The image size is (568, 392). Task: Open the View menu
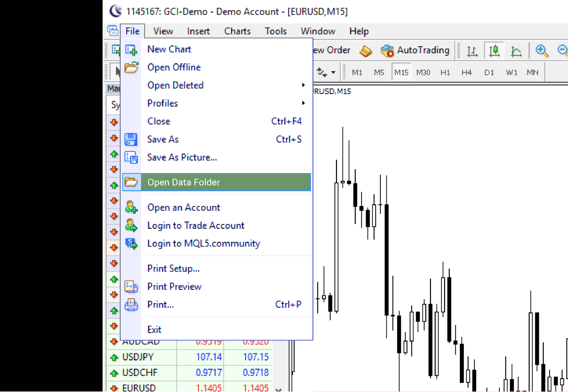click(x=163, y=31)
